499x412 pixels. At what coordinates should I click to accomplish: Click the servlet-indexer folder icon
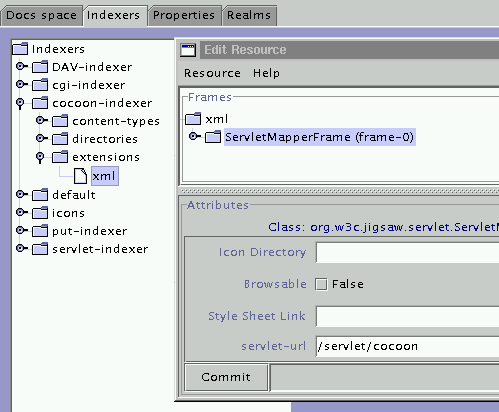(40, 249)
